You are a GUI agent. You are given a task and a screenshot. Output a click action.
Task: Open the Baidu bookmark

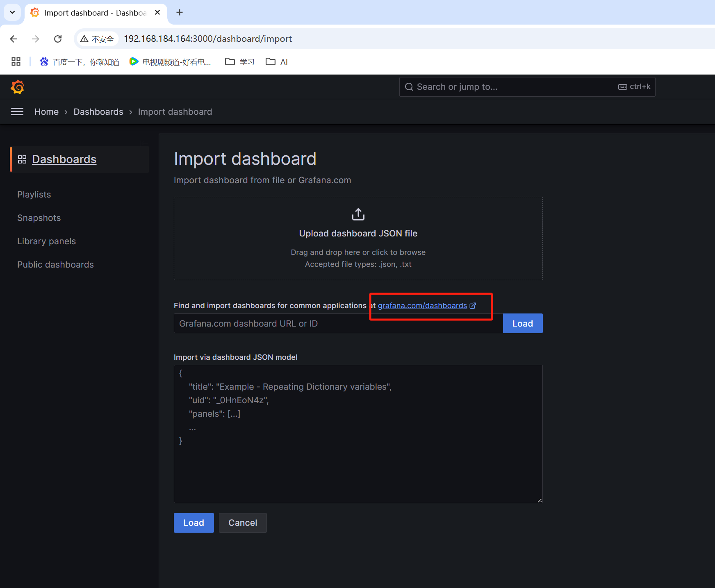tap(80, 62)
